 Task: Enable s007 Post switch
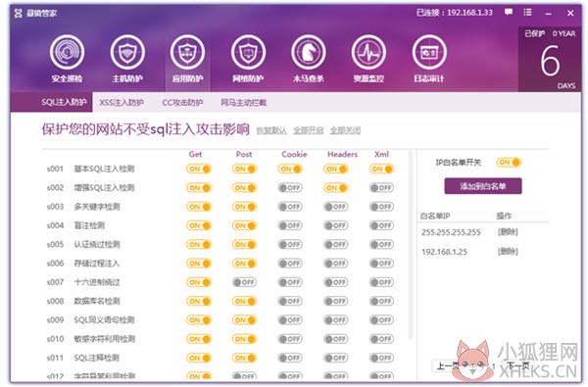coord(244,282)
